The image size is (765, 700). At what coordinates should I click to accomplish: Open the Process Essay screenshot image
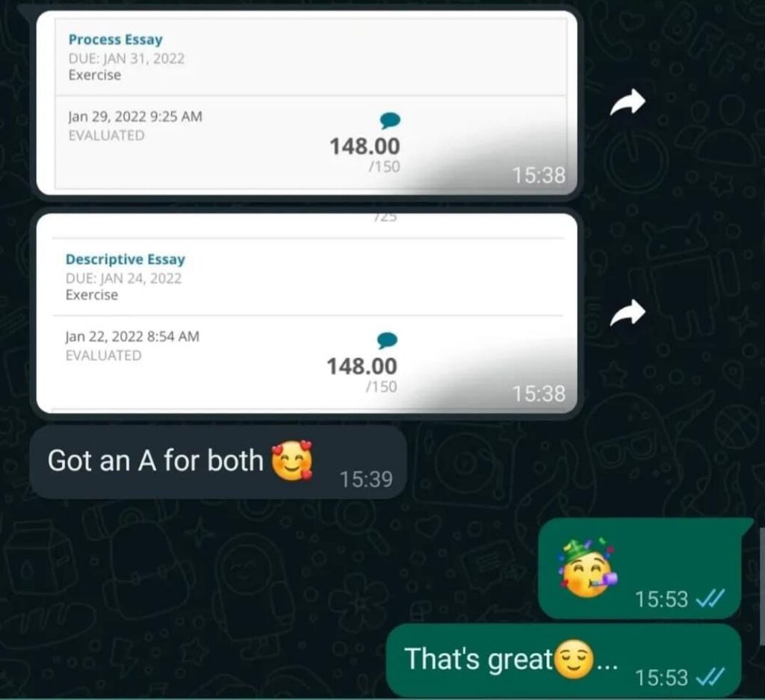307,103
